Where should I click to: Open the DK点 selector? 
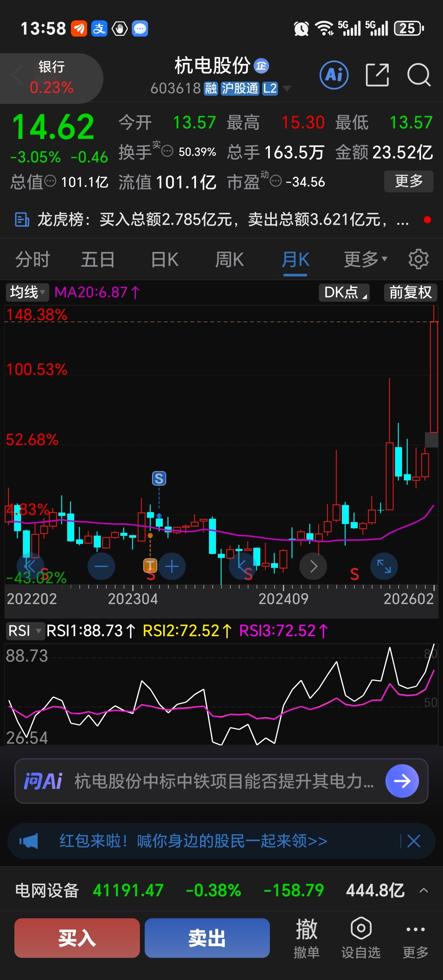pyautogui.click(x=344, y=293)
